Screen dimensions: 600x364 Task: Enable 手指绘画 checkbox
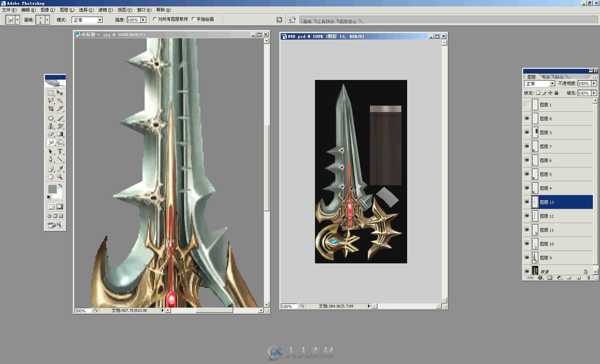point(194,19)
